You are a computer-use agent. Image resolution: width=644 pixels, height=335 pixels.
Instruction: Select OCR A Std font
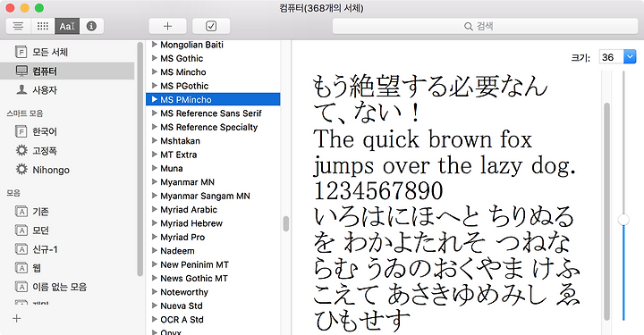213,319
